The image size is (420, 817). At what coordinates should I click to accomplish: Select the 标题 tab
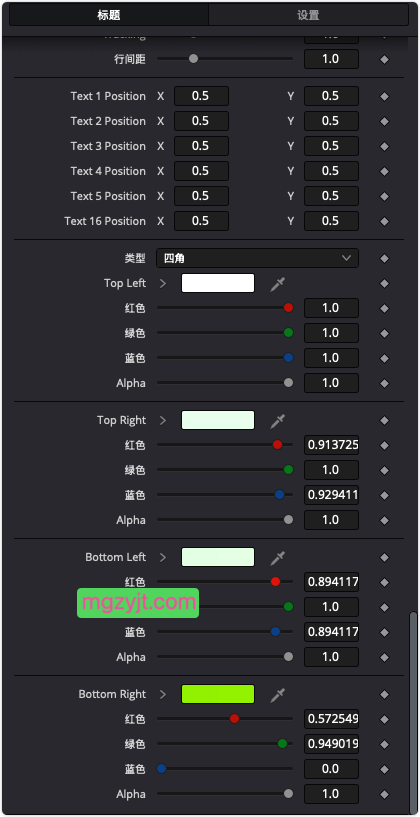point(109,15)
